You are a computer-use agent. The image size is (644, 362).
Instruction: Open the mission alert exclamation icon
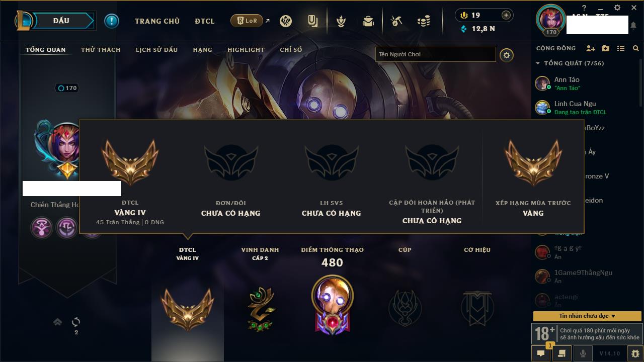pyautogui.click(x=112, y=21)
